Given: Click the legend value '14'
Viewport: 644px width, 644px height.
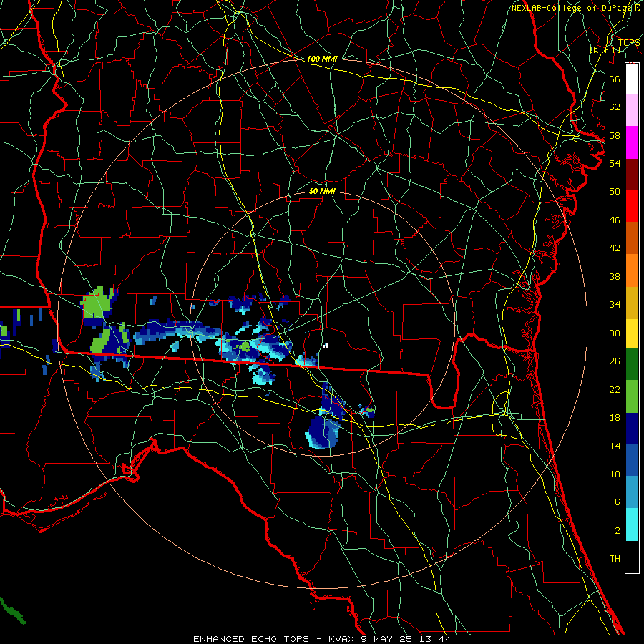Looking at the screenshot, I should click(x=615, y=446).
